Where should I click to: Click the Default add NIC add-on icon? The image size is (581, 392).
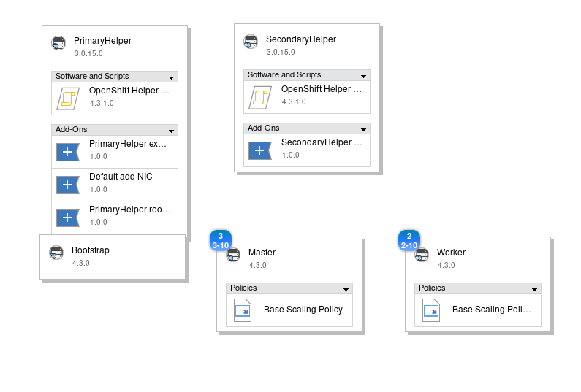coord(68,185)
